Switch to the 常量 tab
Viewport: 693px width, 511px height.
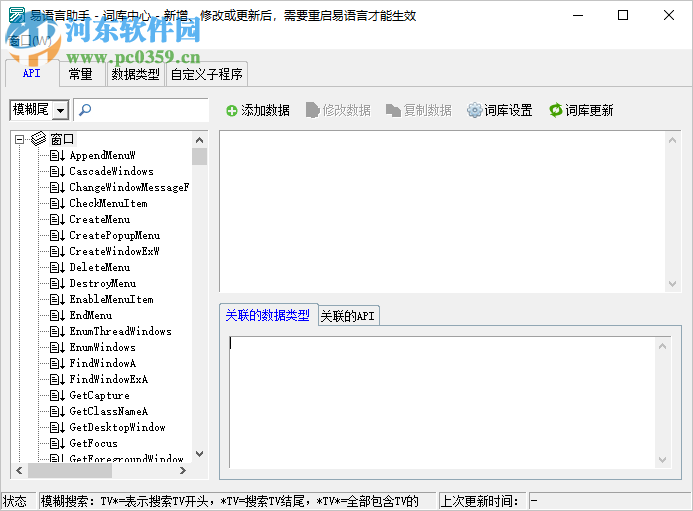click(80, 74)
